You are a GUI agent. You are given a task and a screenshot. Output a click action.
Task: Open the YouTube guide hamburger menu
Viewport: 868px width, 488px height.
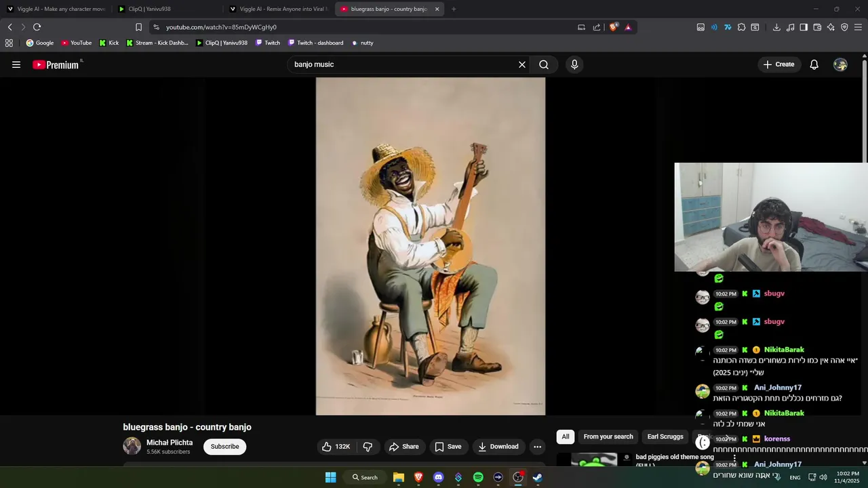coord(16,64)
